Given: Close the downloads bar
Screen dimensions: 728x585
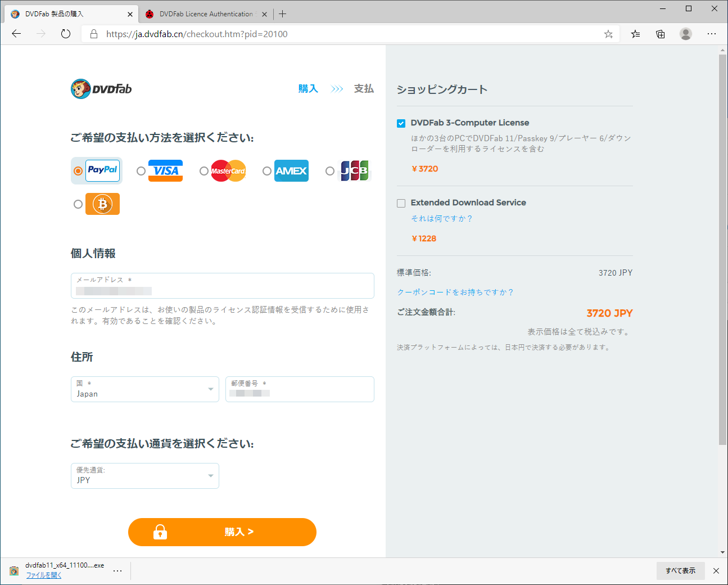Looking at the screenshot, I should tap(716, 570).
